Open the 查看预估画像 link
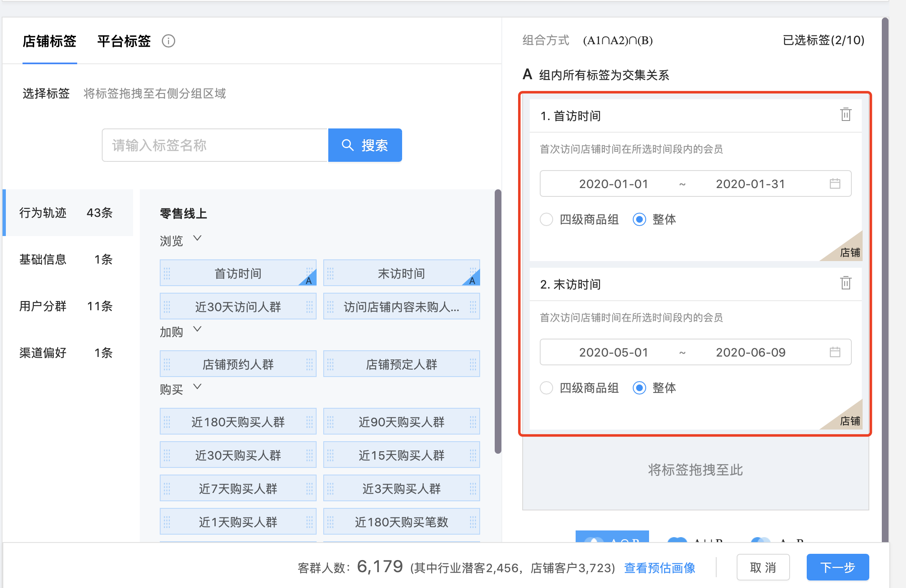Viewport: 906px width, 588px height. coord(659,568)
